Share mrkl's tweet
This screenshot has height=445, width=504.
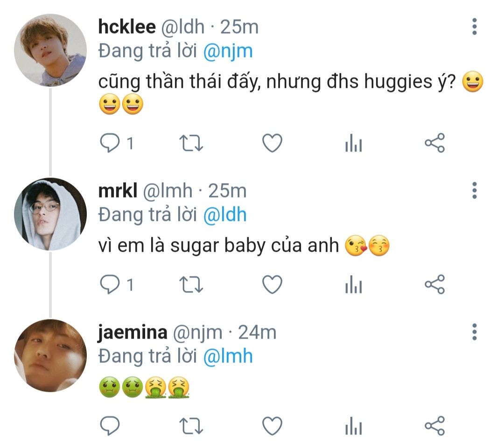(x=435, y=284)
